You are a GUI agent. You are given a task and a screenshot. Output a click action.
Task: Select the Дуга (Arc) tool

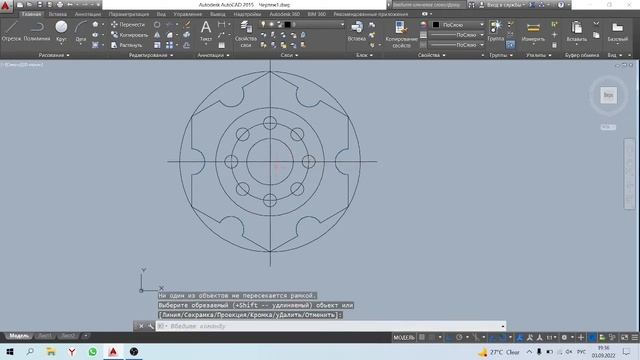tap(80, 31)
